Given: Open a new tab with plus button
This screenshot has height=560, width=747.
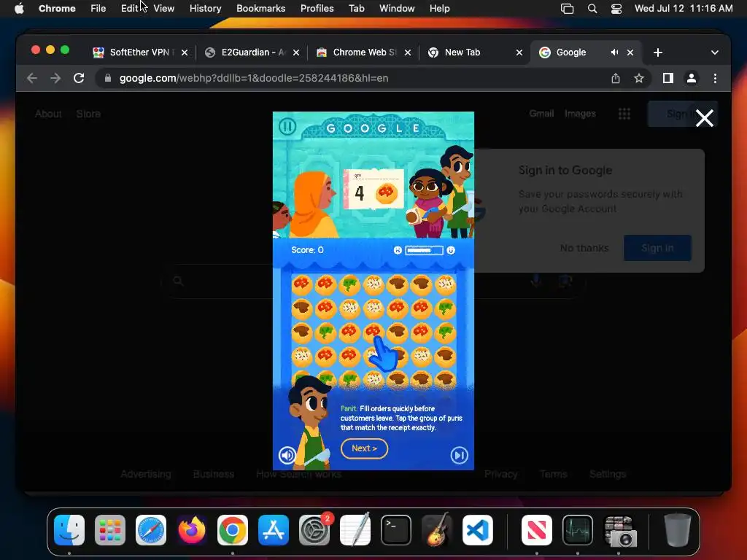Looking at the screenshot, I should tap(658, 52).
